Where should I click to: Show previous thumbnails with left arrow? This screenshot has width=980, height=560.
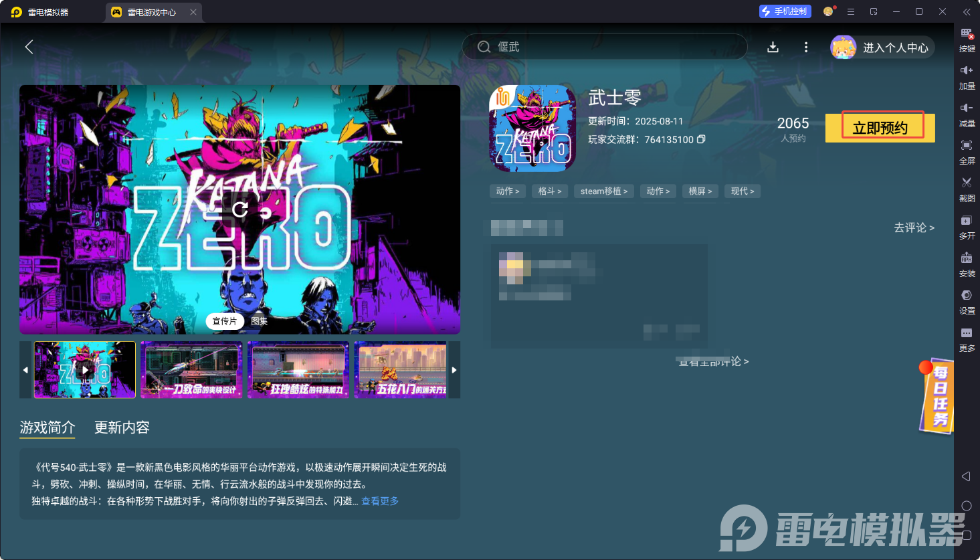25,370
